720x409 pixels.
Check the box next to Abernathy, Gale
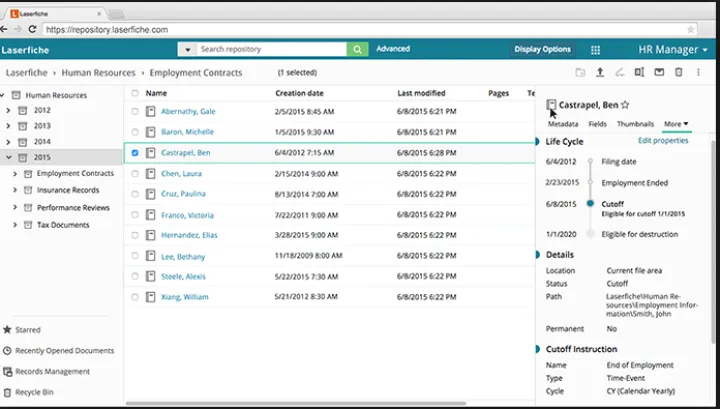135,111
